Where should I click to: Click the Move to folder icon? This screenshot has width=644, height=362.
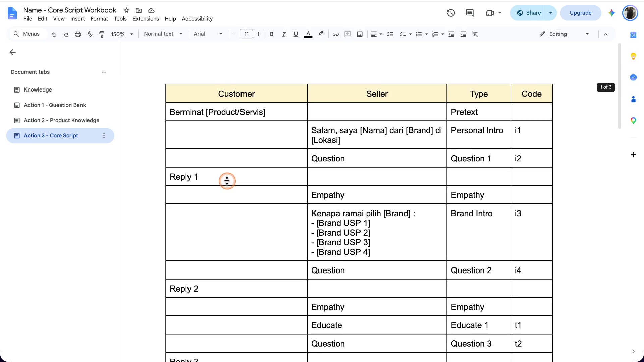point(139,10)
